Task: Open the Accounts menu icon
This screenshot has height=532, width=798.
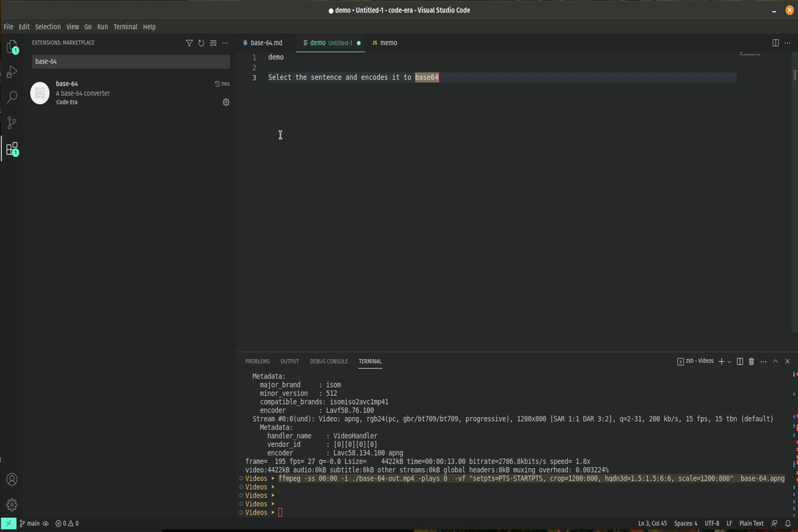Action: (x=12, y=479)
